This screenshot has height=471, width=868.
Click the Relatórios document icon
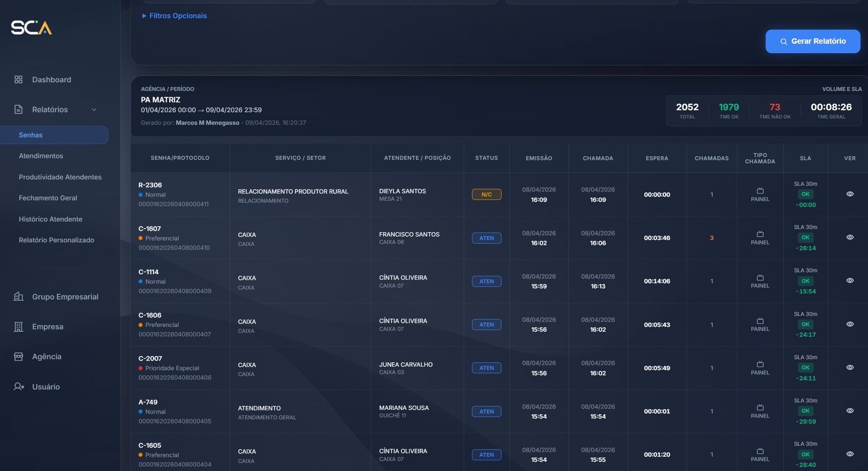18,109
